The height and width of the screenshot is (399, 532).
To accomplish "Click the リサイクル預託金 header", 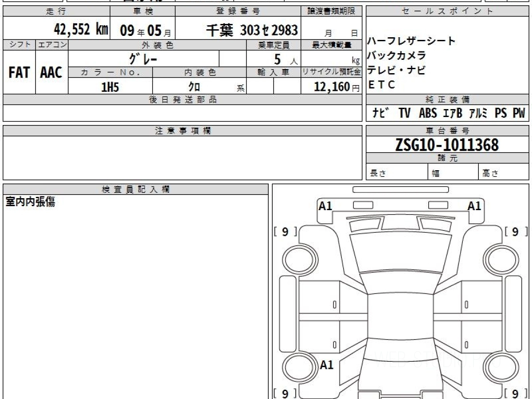I will pyautogui.click(x=332, y=73).
